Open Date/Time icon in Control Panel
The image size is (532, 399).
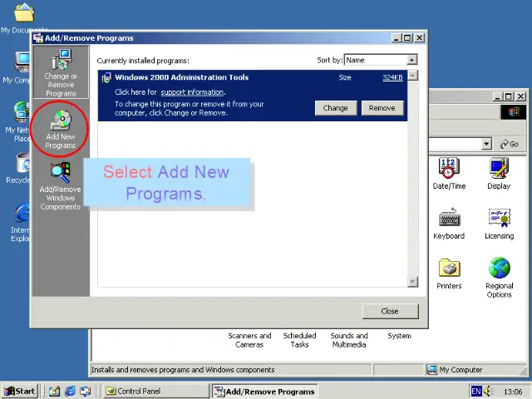click(x=449, y=174)
